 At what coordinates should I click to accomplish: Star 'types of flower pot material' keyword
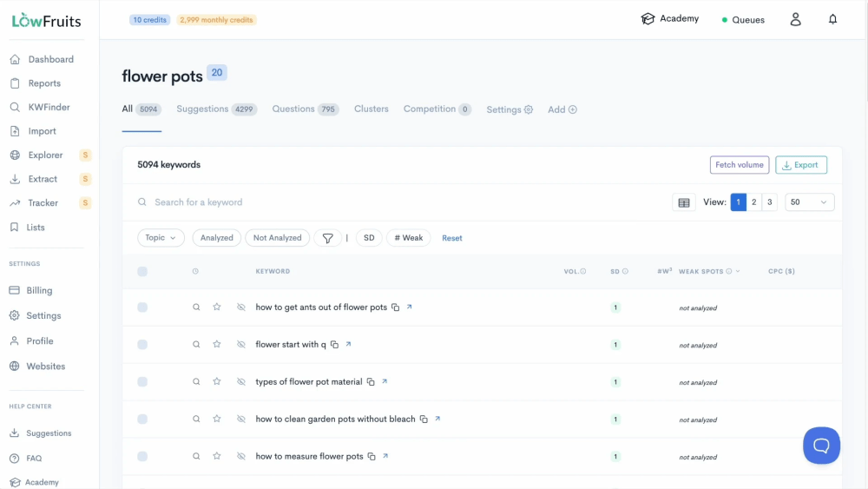tap(217, 381)
